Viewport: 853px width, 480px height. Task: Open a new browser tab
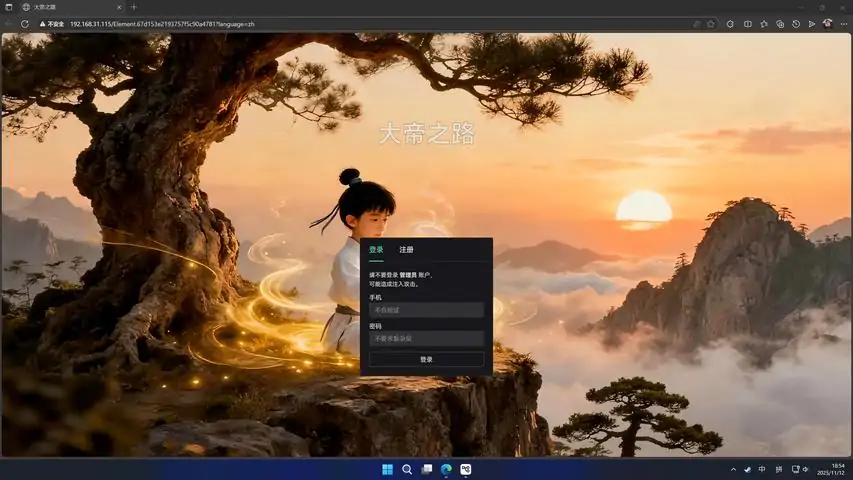click(x=134, y=7)
